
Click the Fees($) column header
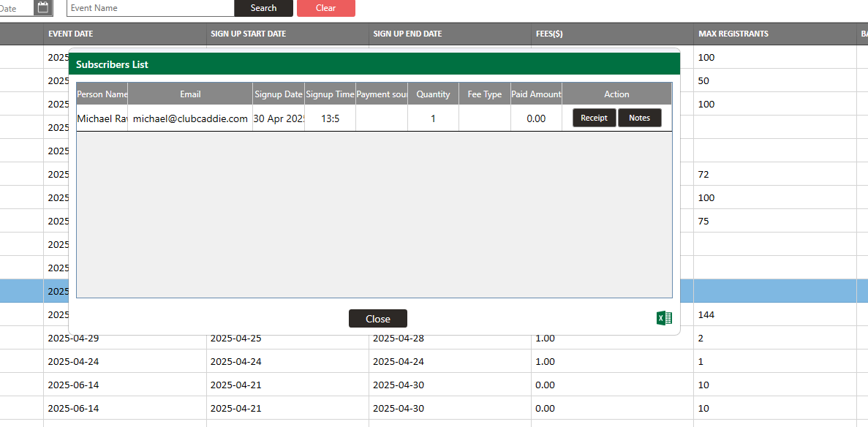pyautogui.click(x=548, y=34)
